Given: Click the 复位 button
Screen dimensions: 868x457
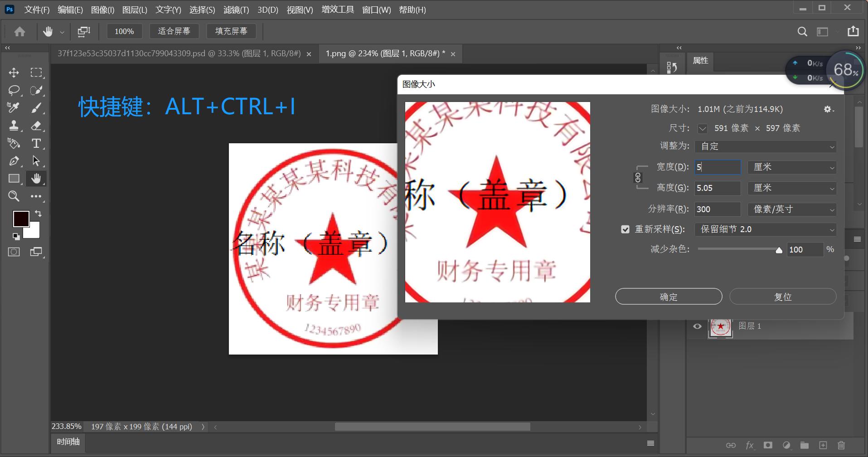Looking at the screenshot, I should (782, 296).
